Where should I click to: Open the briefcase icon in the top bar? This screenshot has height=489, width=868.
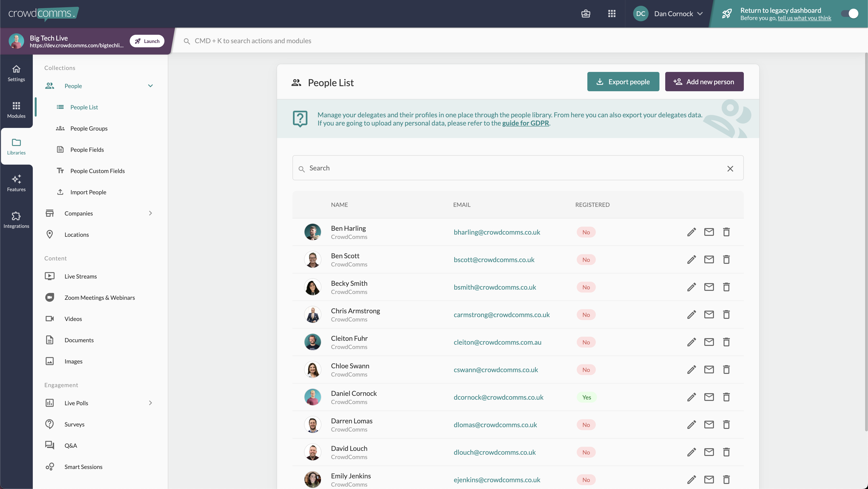(586, 14)
